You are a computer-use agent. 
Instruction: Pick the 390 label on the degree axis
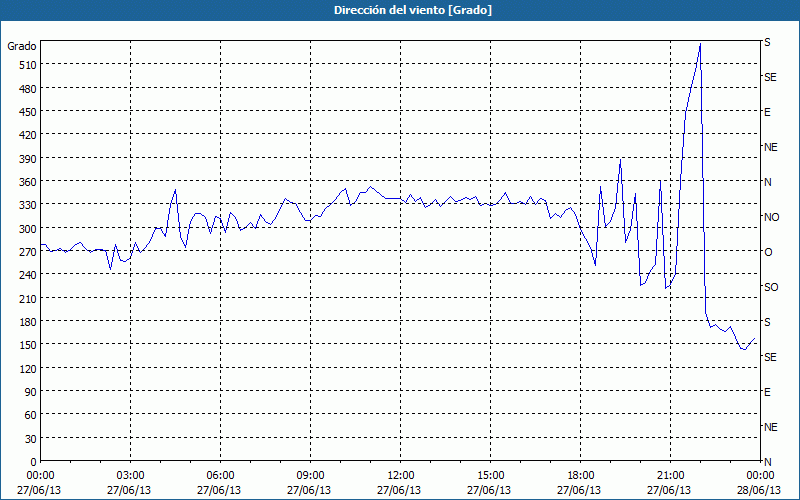(x=29, y=159)
